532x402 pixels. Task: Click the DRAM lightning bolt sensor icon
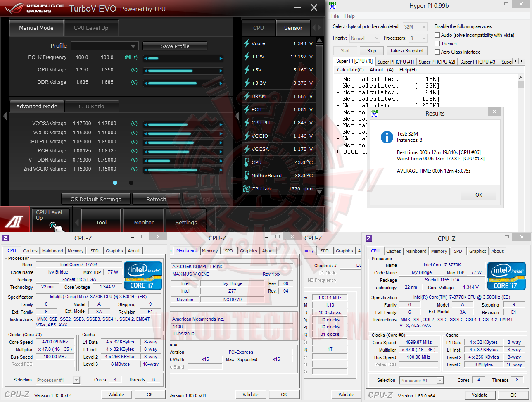coord(247,96)
